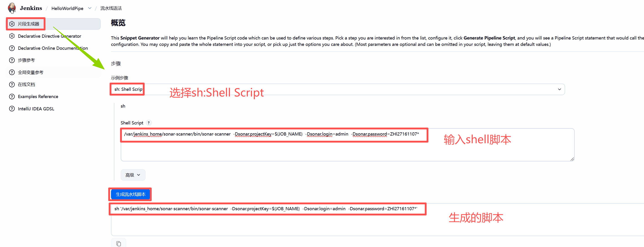
Task: Click the generated pipeline script output box
Action: point(377,220)
